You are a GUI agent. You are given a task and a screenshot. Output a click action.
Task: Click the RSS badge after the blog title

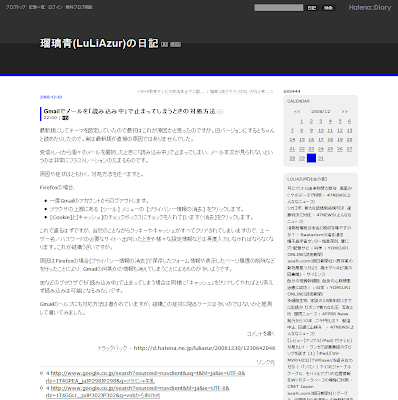[176, 44]
